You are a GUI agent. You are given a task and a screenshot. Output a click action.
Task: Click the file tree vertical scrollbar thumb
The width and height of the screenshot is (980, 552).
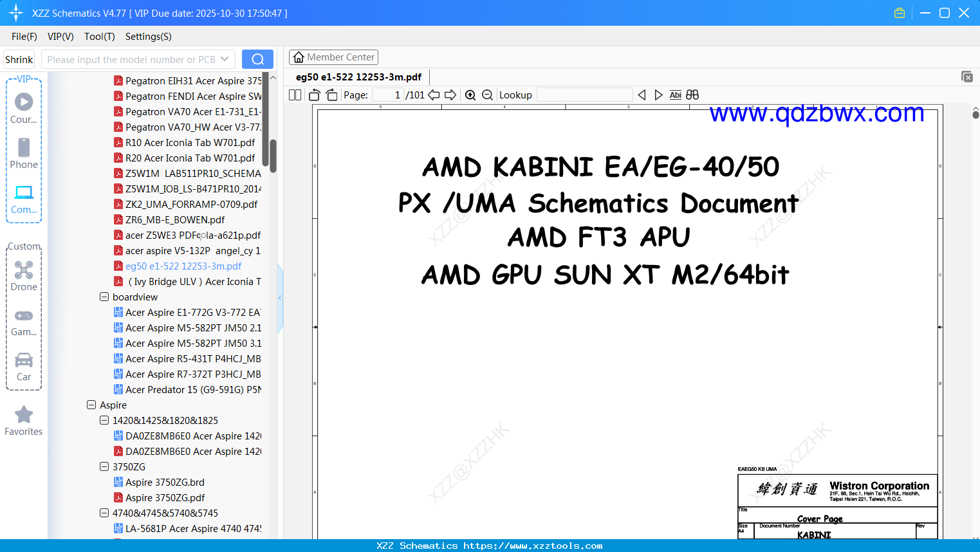point(273,156)
